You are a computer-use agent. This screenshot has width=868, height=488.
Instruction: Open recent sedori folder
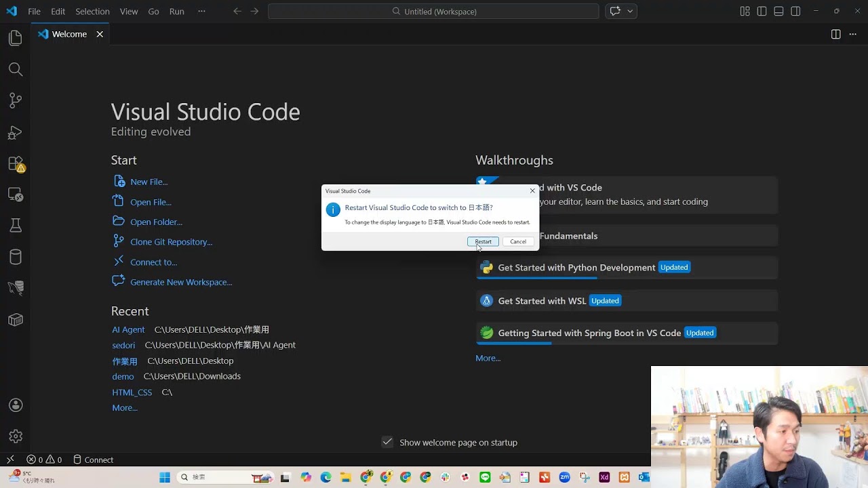tap(123, 346)
